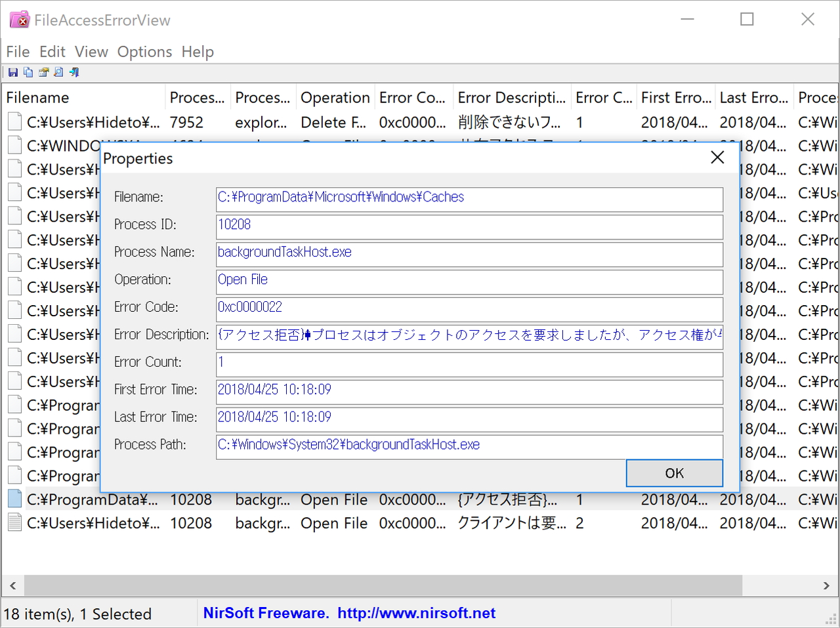Sort by the Operation column header
The width and height of the screenshot is (840, 628).
pos(335,98)
